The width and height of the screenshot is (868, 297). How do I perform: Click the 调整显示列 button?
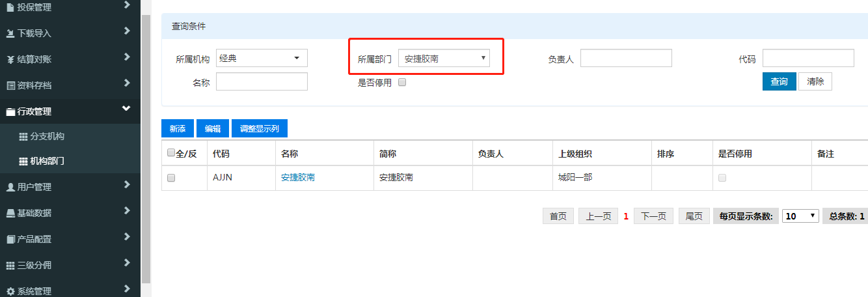[x=260, y=129]
